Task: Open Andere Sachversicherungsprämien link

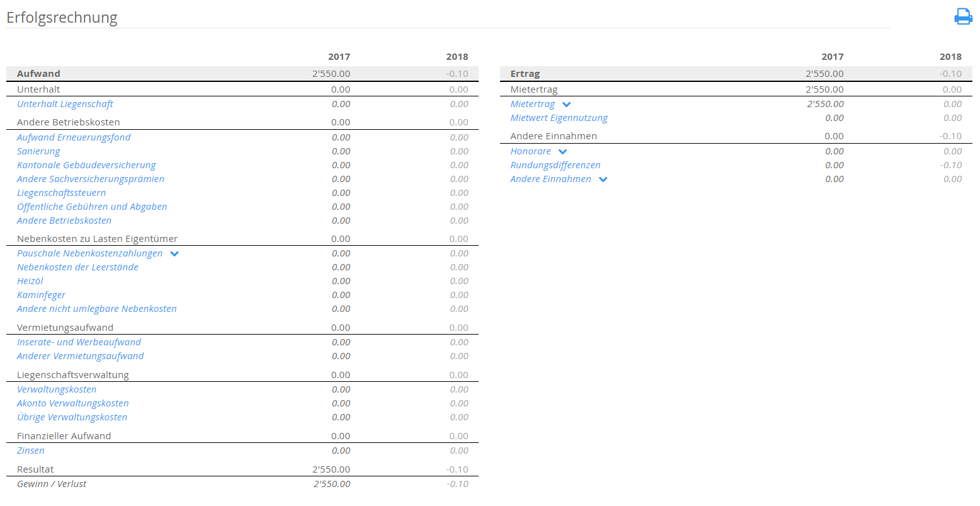Action: (91, 179)
